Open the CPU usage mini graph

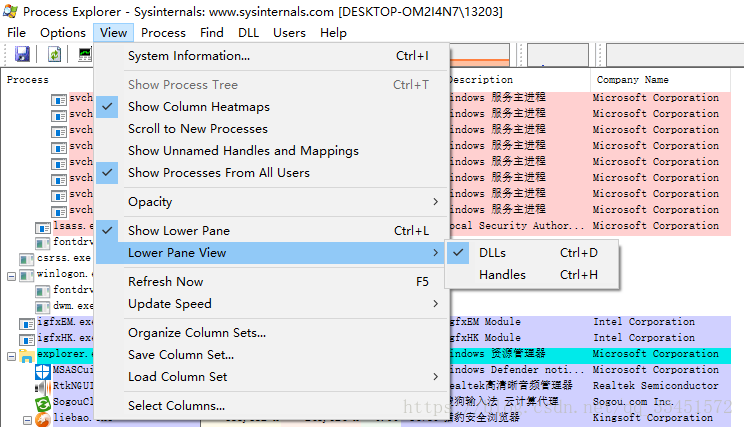click(x=479, y=55)
